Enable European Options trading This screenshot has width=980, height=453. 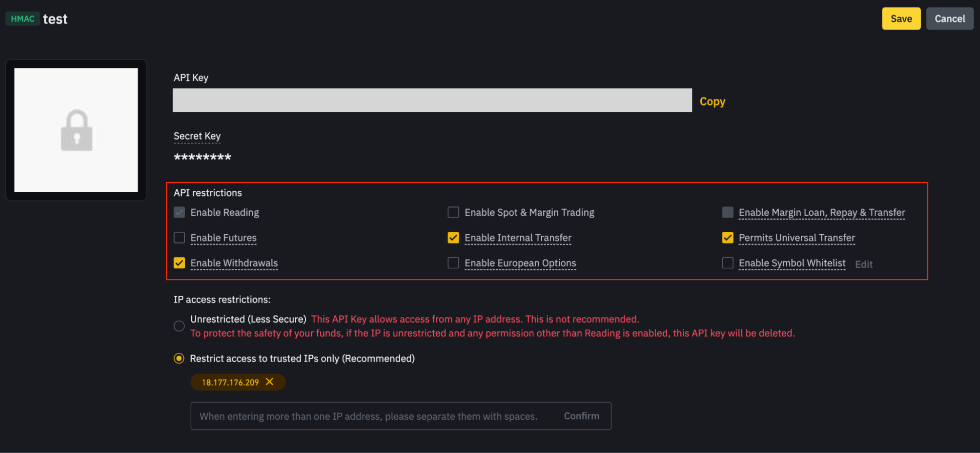453,263
